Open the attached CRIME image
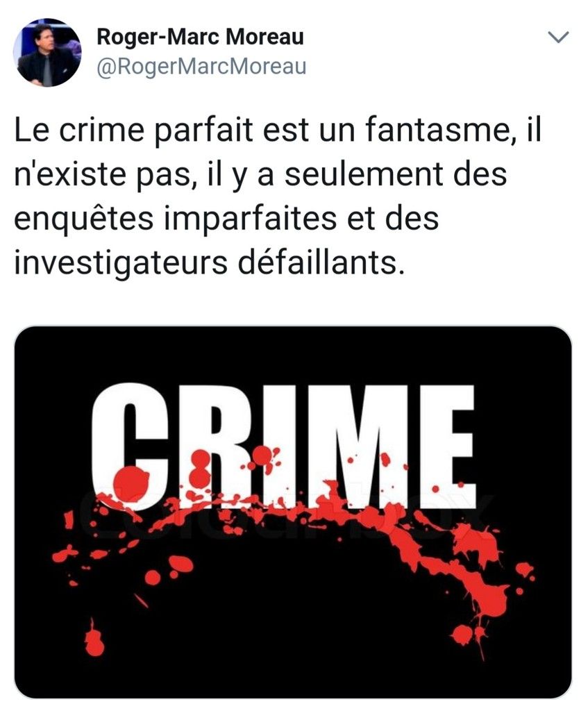 [x=293, y=512]
